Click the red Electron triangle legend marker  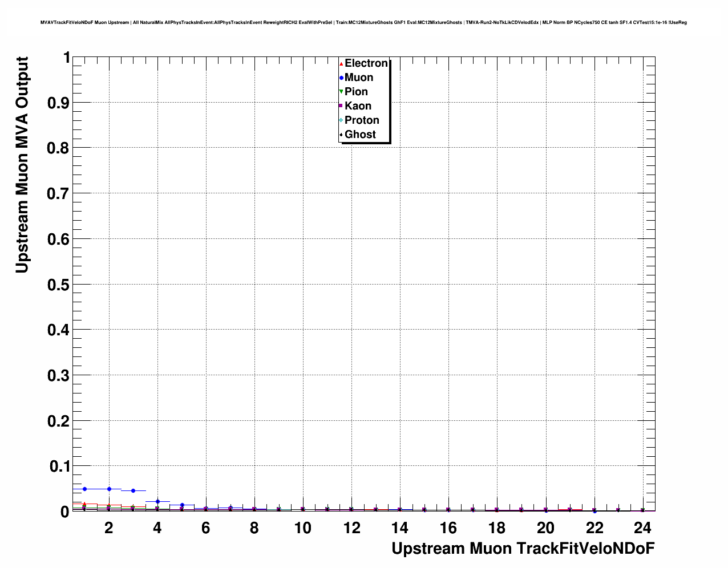click(x=341, y=64)
